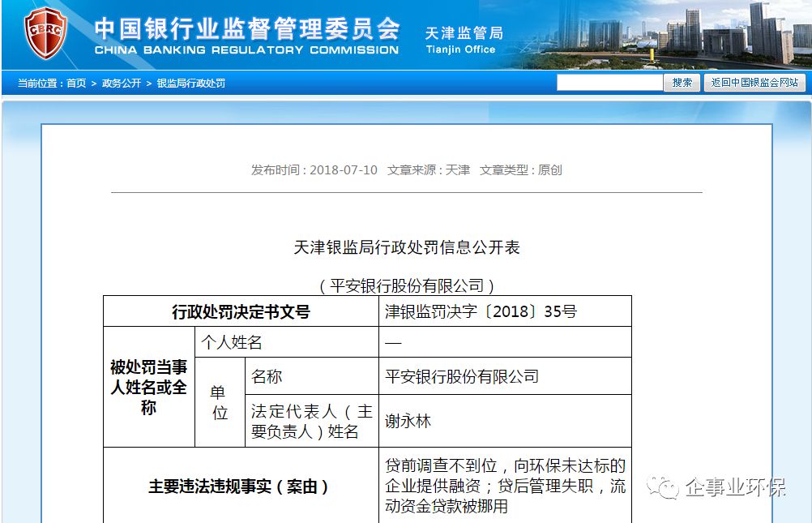Screen dimensions: 812x523
Task: Select violation text 贷前调查不到位
Action: pos(441,465)
